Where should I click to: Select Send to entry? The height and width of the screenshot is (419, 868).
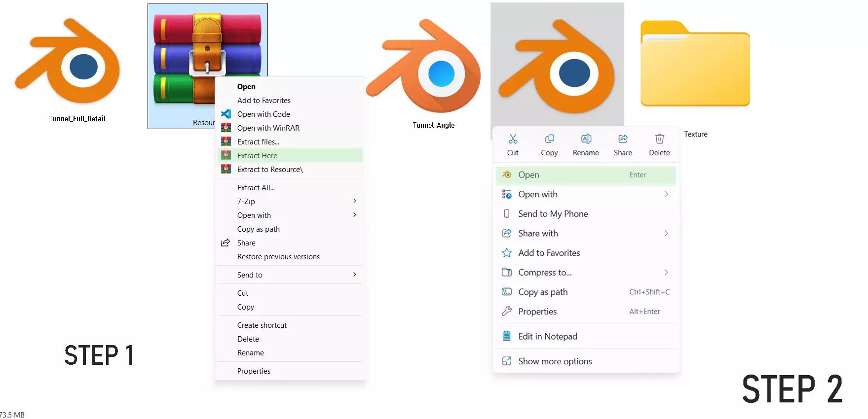tap(290, 275)
